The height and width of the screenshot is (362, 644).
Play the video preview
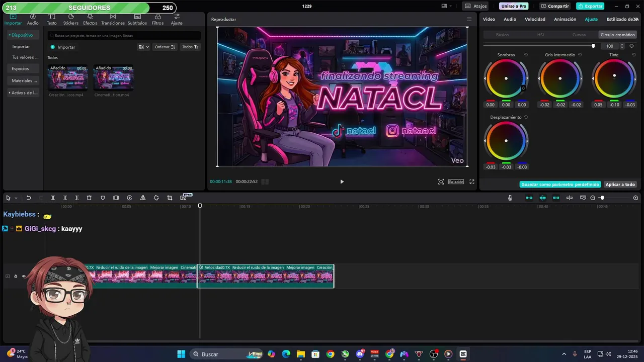click(x=342, y=182)
